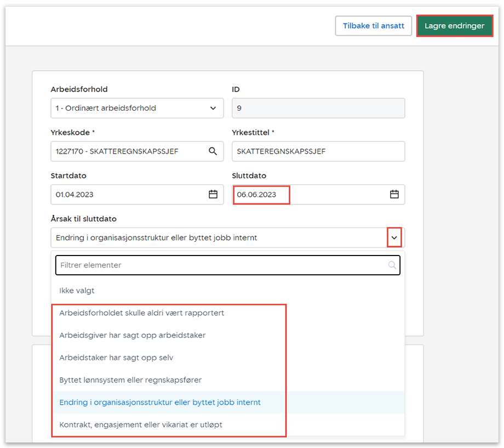The width and height of the screenshot is (504, 448).
Task: Click the Yrkeskode input field
Action: 129,151
